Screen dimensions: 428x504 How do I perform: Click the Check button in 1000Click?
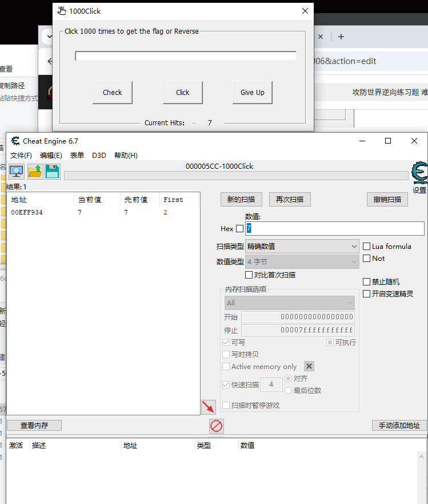(x=113, y=92)
